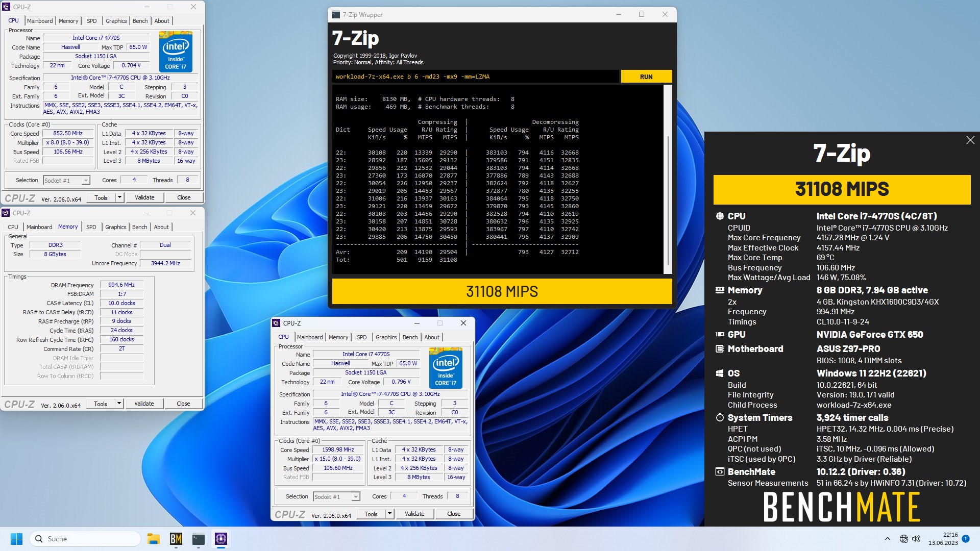
Task: Open Graphics tab in CPU-Z Memory window
Action: click(x=116, y=227)
